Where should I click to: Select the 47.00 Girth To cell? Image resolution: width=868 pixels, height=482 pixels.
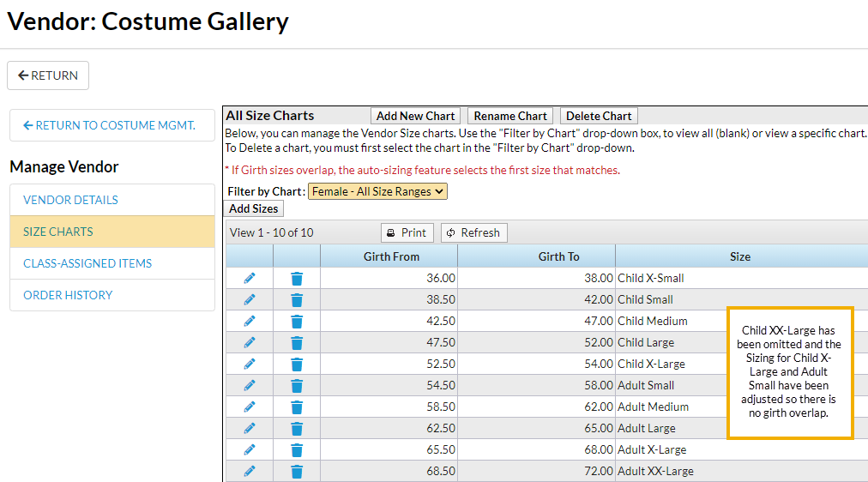click(x=536, y=321)
